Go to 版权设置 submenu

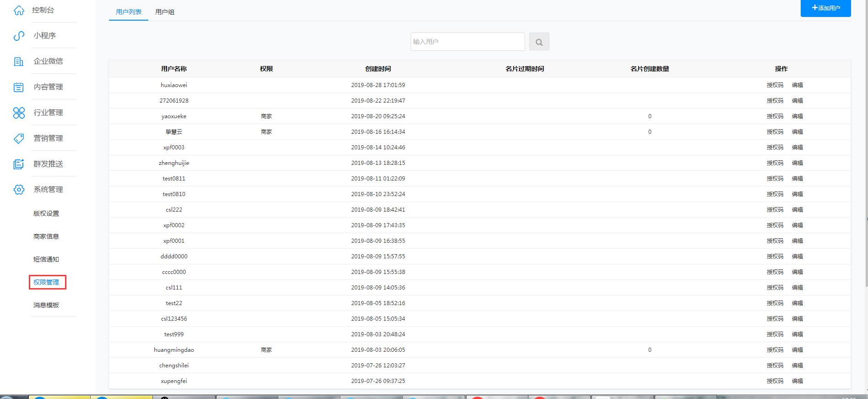click(x=46, y=213)
